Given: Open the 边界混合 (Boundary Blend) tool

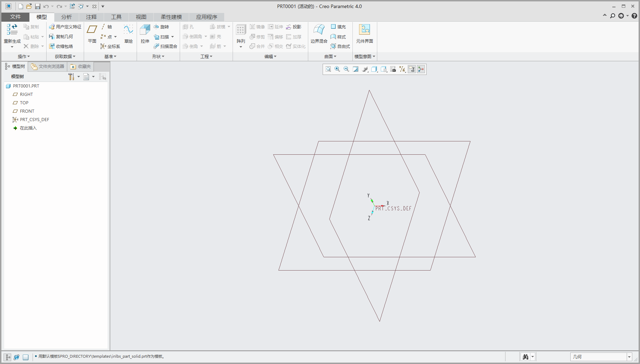Looking at the screenshot, I should click(318, 33).
